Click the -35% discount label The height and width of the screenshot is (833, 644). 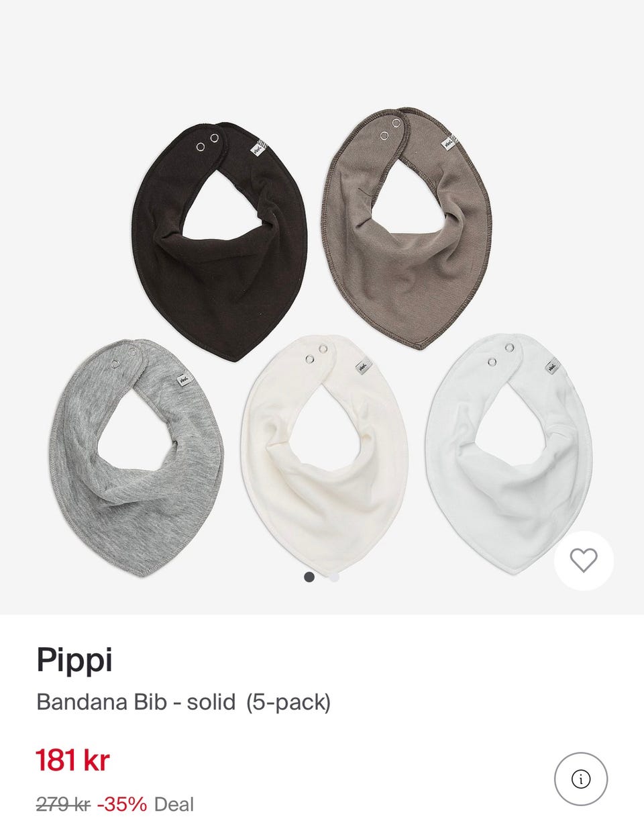[122, 804]
